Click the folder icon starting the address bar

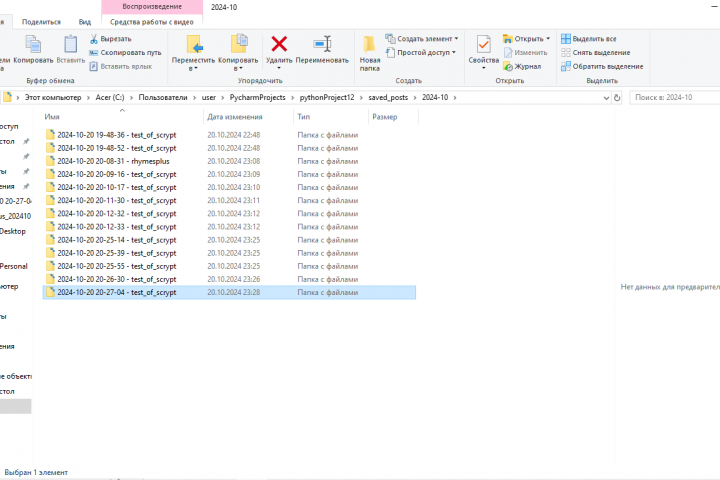pos(7,97)
